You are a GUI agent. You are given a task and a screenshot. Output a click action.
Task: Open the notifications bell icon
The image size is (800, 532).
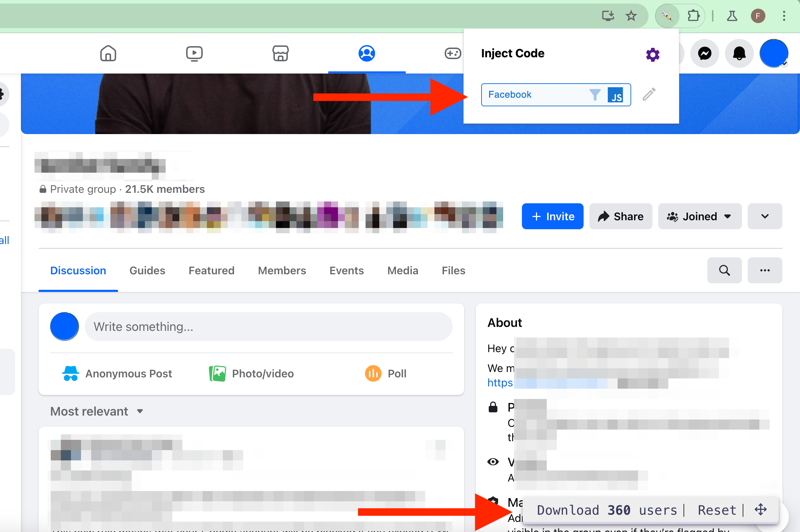coord(739,53)
